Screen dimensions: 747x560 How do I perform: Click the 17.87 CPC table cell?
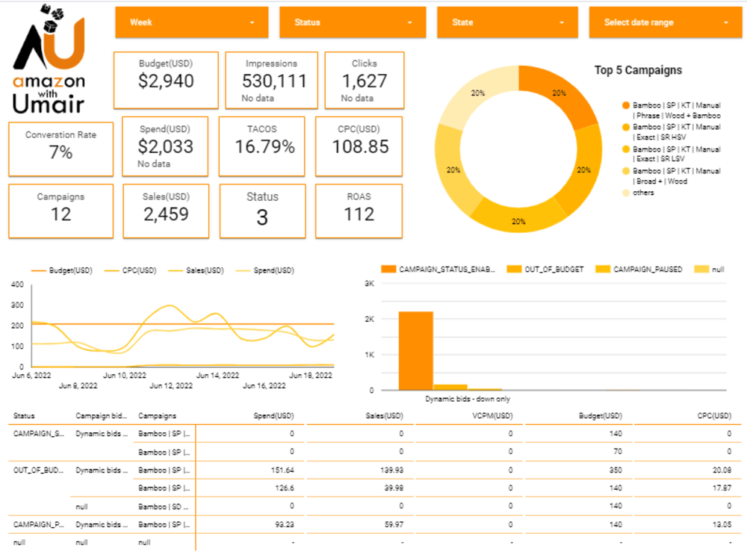722,488
